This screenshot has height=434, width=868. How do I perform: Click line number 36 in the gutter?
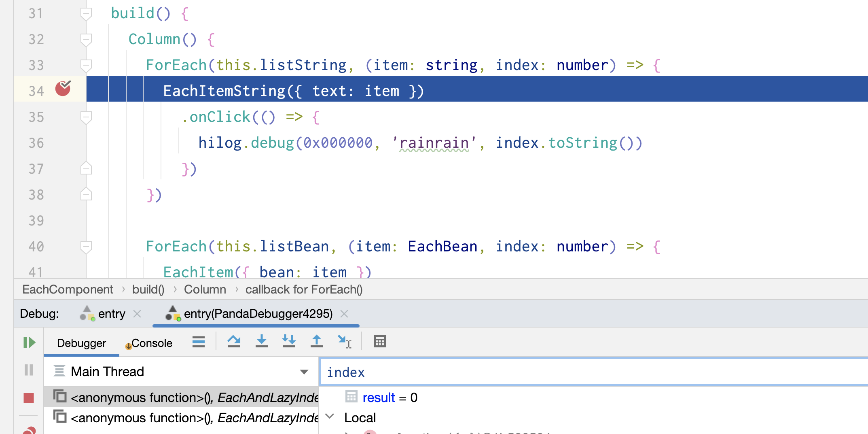pyautogui.click(x=36, y=143)
